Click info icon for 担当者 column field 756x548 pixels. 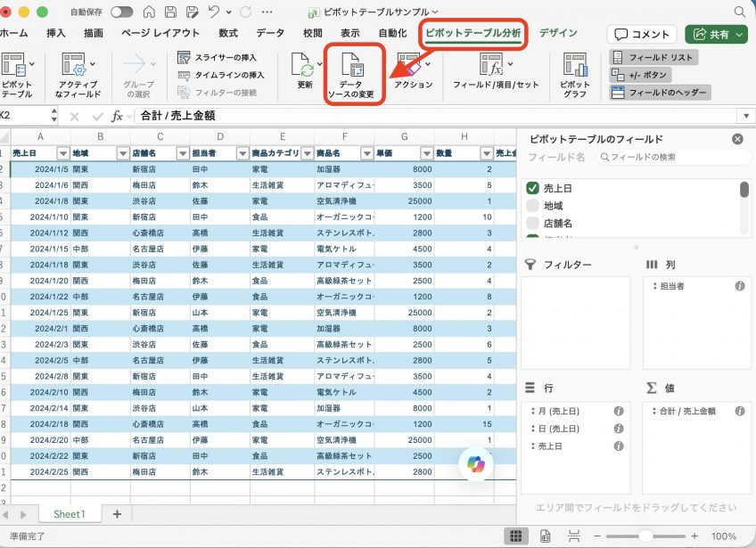tap(740, 286)
